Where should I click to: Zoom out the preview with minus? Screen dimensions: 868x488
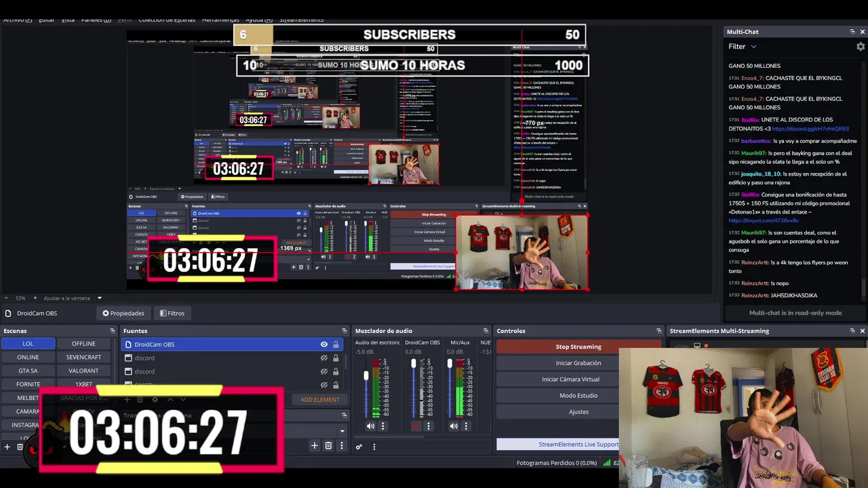point(6,298)
